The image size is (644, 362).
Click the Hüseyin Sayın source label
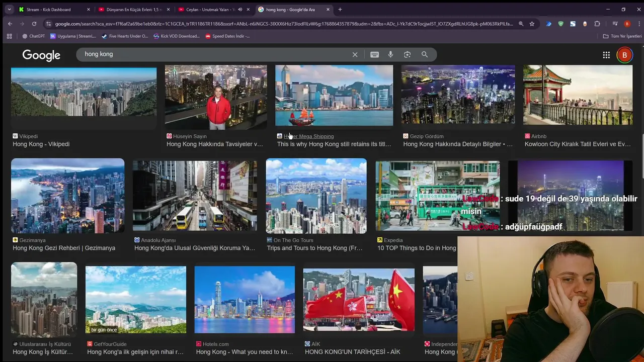(x=190, y=136)
